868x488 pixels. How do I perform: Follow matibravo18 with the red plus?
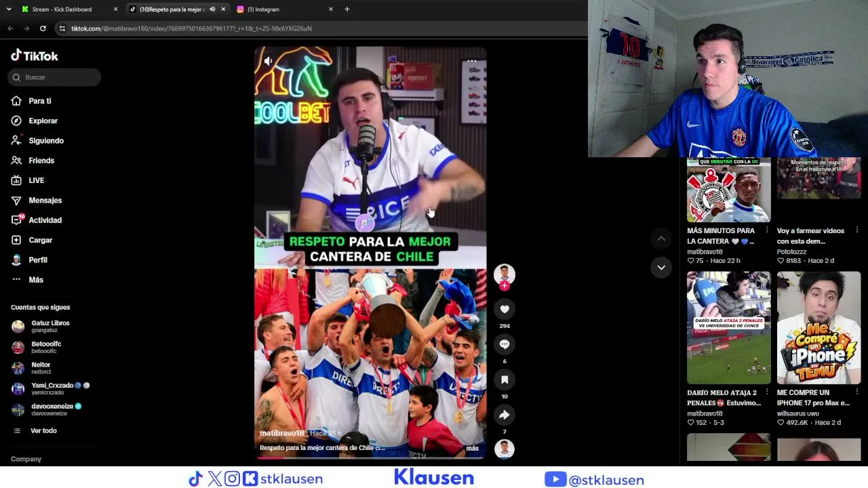[505, 286]
